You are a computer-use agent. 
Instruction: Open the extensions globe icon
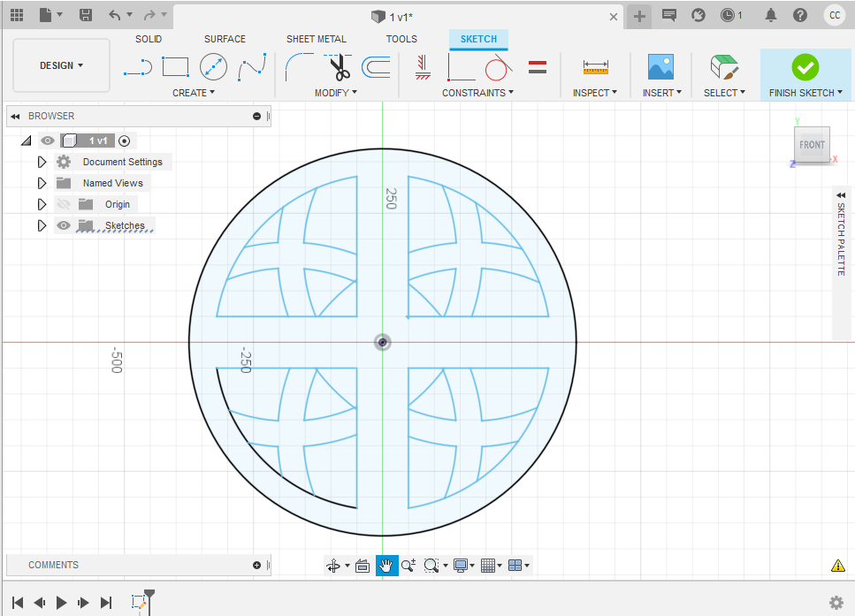699,15
